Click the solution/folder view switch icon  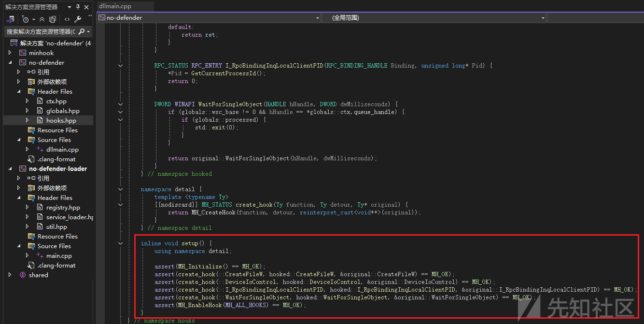point(10,19)
